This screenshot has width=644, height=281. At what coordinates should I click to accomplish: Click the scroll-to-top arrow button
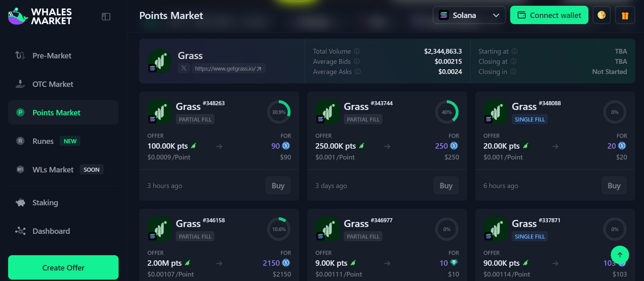(620, 255)
